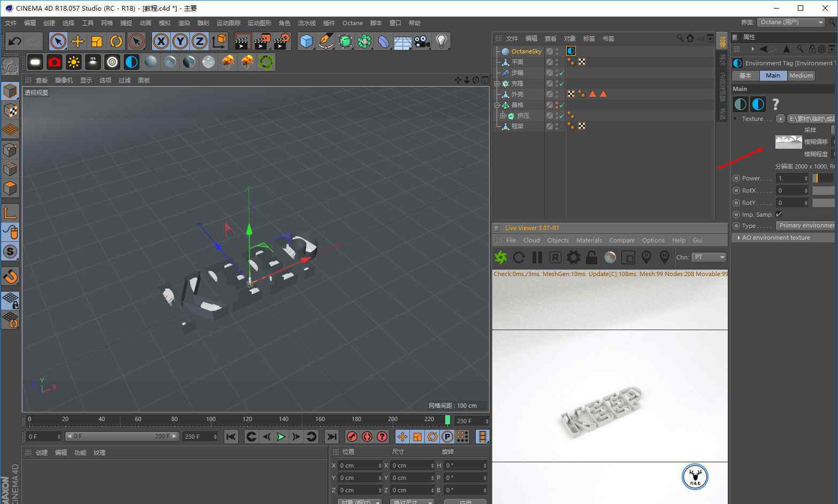Expand the 克隆 tree node
Screen dimensions: 838x504
(x=497, y=83)
